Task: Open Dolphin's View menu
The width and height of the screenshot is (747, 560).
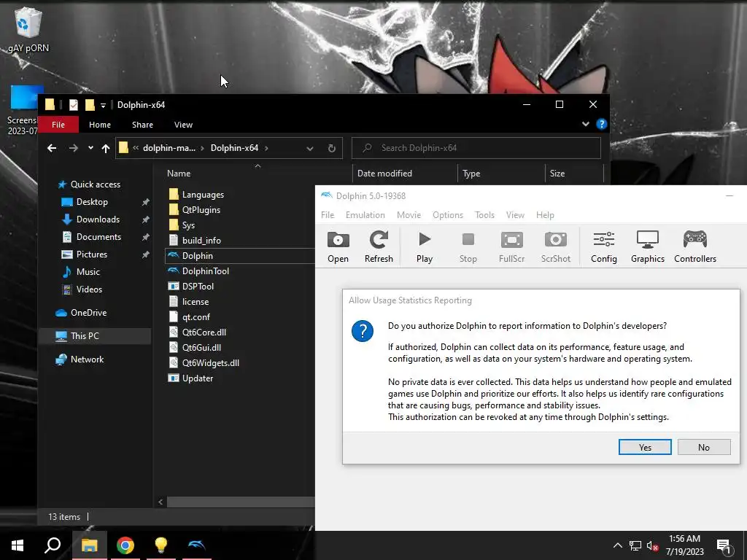Action: coord(515,215)
